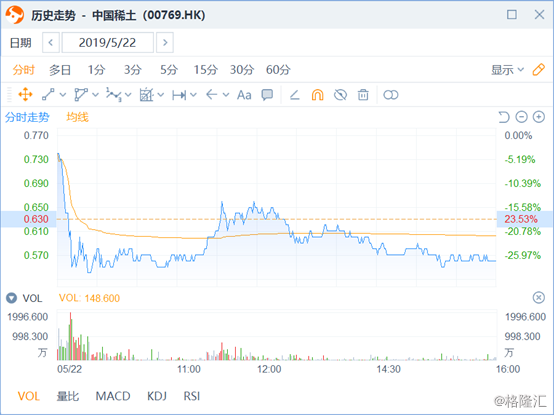The width and height of the screenshot is (554, 415).
Task: Click the VOL: 148.600 value text
Action: tap(89, 298)
